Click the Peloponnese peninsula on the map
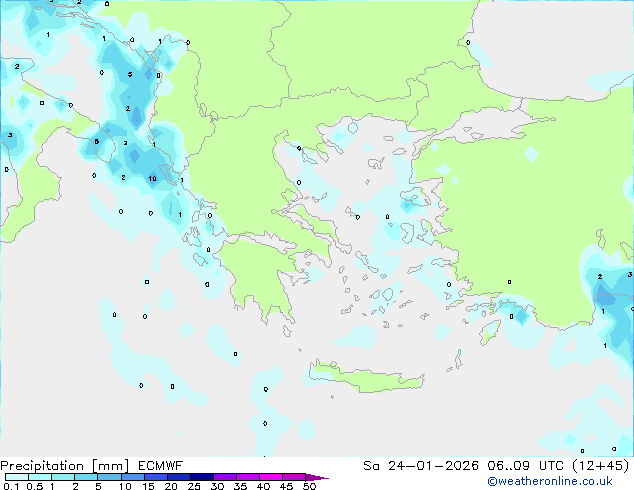This screenshot has width=634, height=490. tap(261, 279)
